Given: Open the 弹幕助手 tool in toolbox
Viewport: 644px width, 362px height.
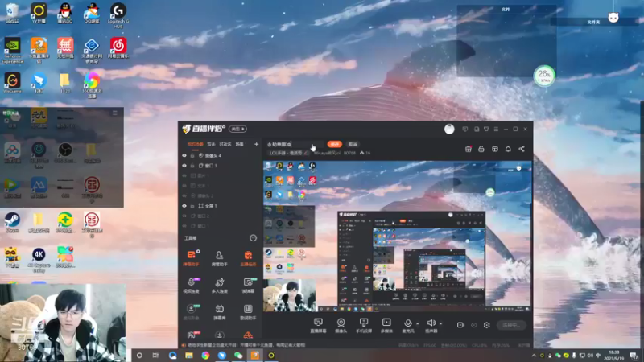Looking at the screenshot, I should click(191, 258).
